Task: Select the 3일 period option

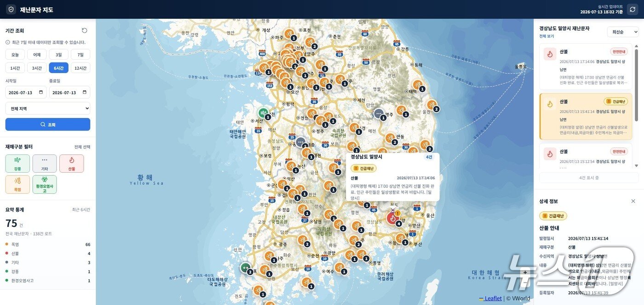Action: [58, 55]
